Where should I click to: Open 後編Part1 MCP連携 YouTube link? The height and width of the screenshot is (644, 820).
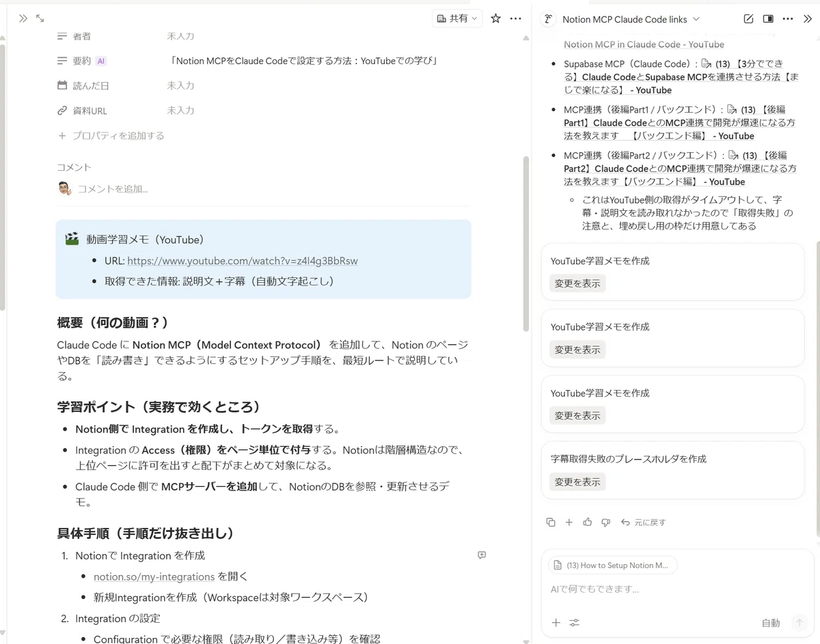pos(680,123)
